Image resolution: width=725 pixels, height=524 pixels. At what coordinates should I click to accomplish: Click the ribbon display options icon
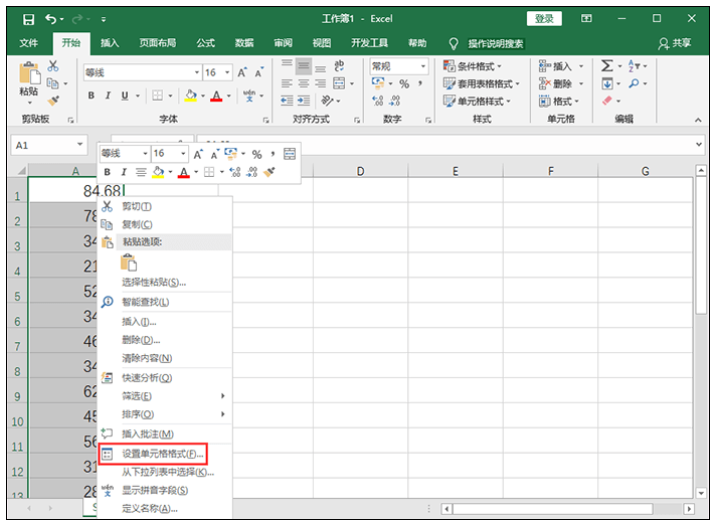[586, 18]
